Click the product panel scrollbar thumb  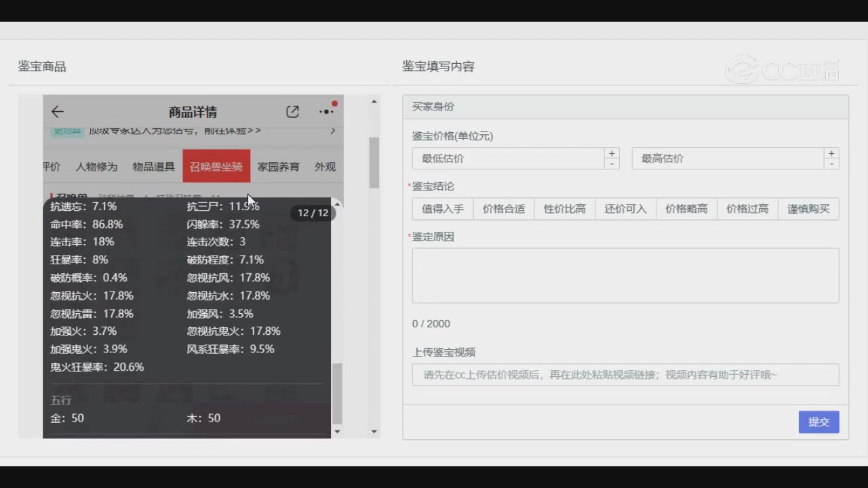[374, 163]
